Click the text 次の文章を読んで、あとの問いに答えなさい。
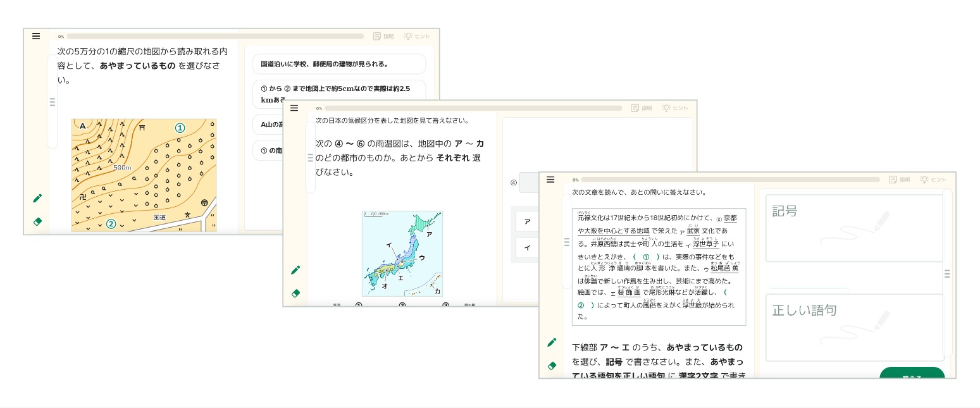Image resolution: width=980 pixels, height=408 pixels. pyautogui.click(x=639, y=192)
